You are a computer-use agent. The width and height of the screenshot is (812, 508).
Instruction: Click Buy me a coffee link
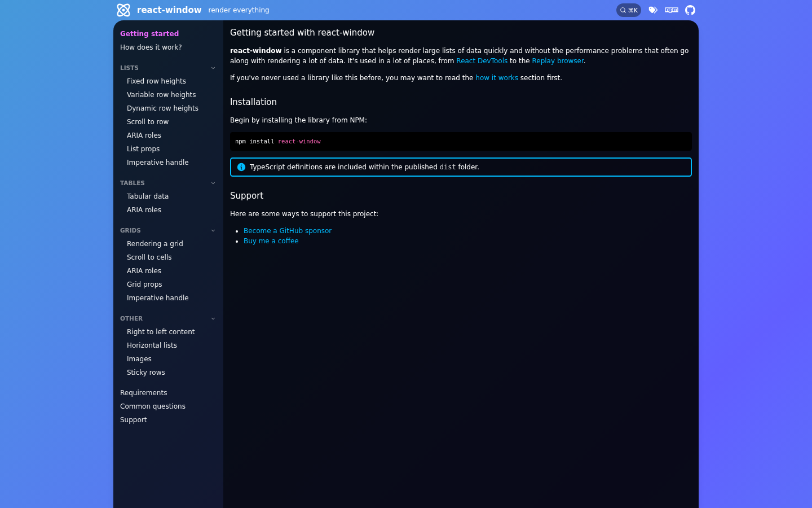click(x=271, y=241)
